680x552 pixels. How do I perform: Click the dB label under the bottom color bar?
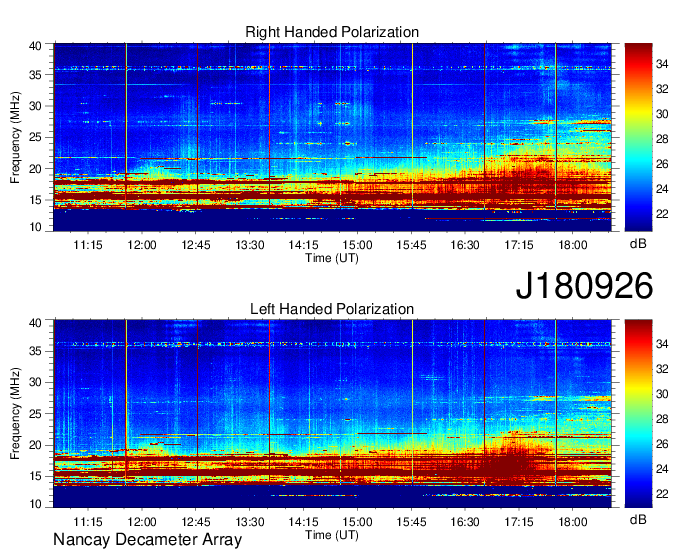[638, 519]
